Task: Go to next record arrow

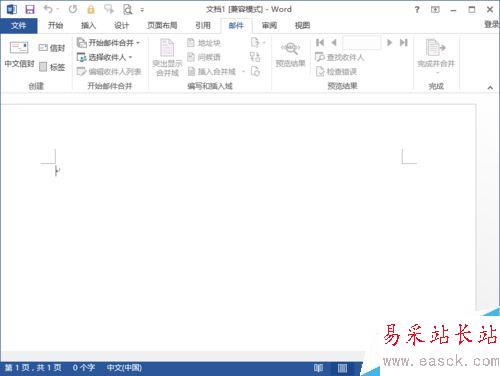Action: [x=389, y=42]
